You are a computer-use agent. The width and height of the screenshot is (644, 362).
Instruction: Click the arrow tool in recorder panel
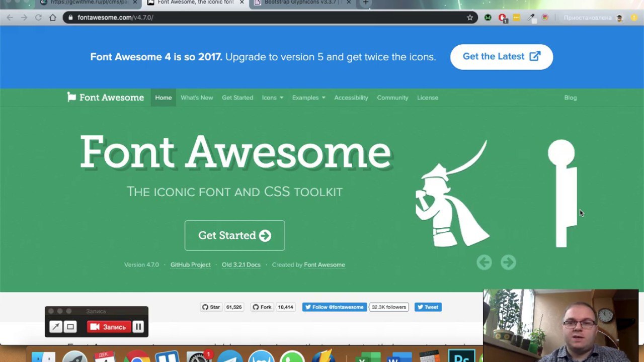(56, 327)
